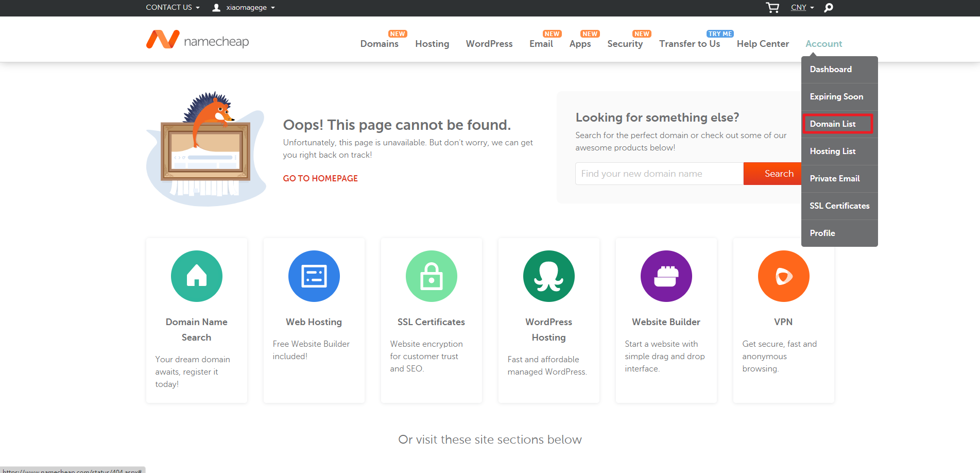Click the Domain Name Search house icon
This screenshot has height=473, width=980.
197,276
